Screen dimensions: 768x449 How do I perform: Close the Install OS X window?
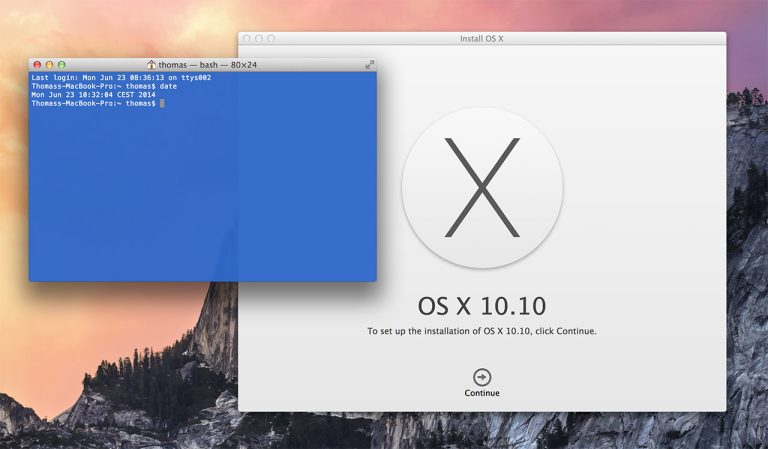click(x=247, y=38)
